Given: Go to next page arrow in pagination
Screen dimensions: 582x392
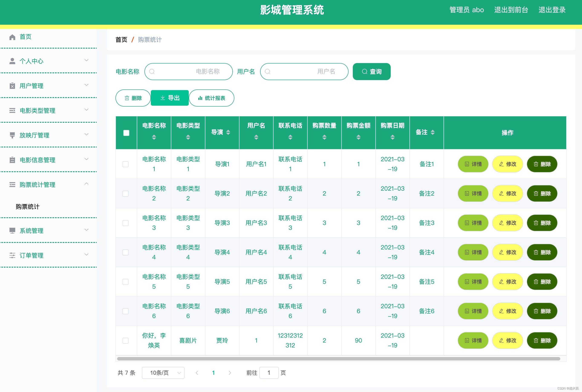Looking at the screenshot, I should [x=230, y=373].
